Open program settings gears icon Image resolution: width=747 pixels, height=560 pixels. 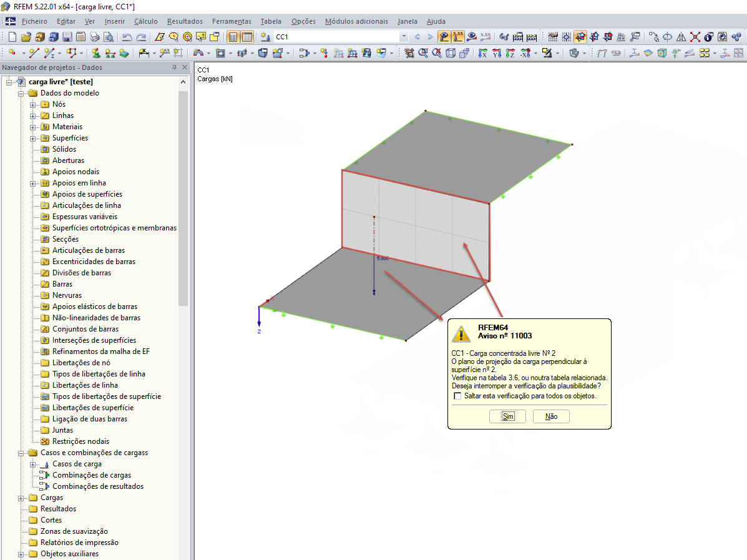pos(736,37)
